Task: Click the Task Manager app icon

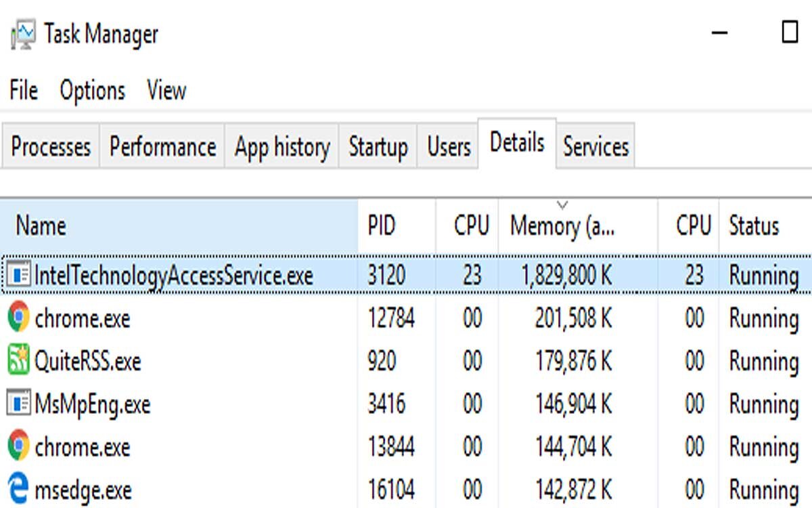Action: 22,35
